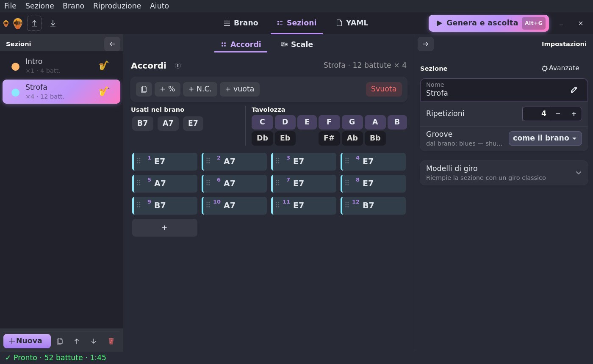This screenshot has width=593, height=364.
Task: Click the red Svuota button
Action: pyautogui.click(x=384, y=89)
